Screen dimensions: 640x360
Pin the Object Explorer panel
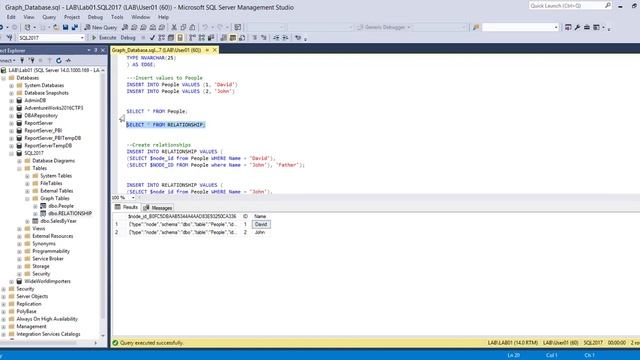click(96, 50)
